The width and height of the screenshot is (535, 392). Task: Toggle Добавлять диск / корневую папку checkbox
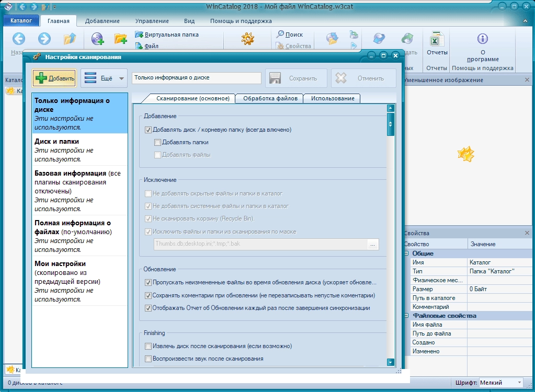pyautogui.click(x=148, y=130)
